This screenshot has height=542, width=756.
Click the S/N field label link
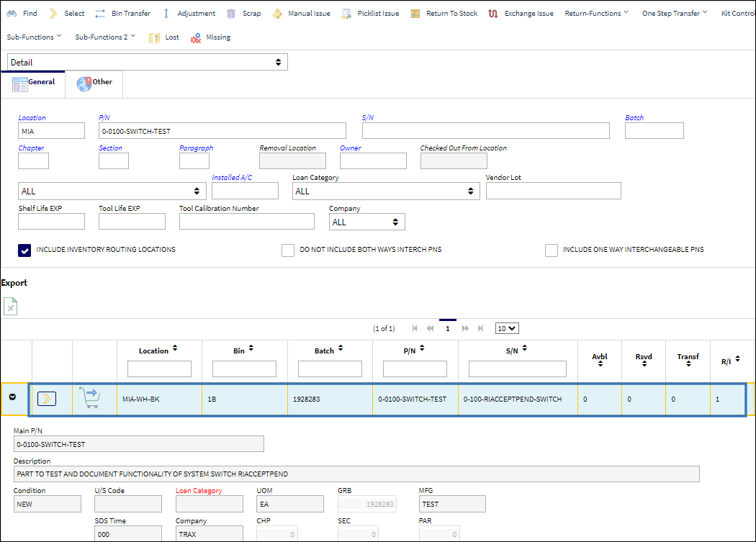point(368,117)
